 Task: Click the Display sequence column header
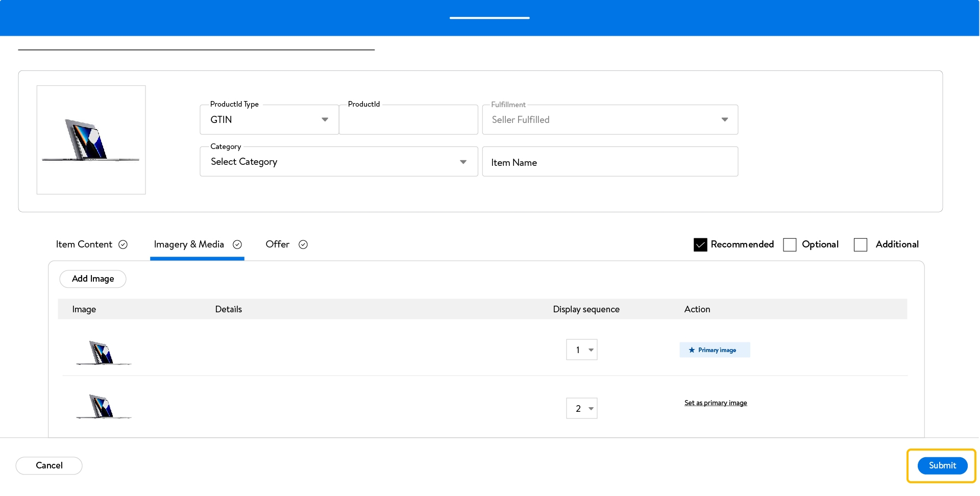point(586,309)
